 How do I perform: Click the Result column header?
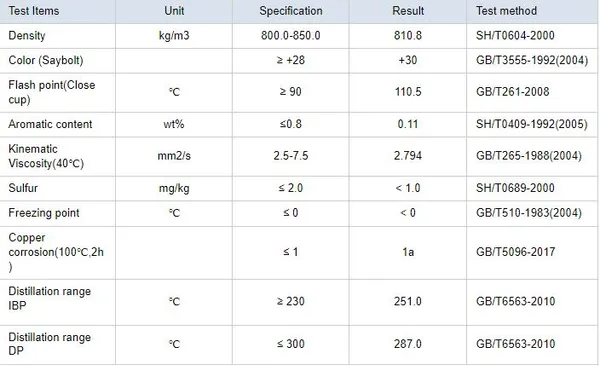click(x=408, y=11)
